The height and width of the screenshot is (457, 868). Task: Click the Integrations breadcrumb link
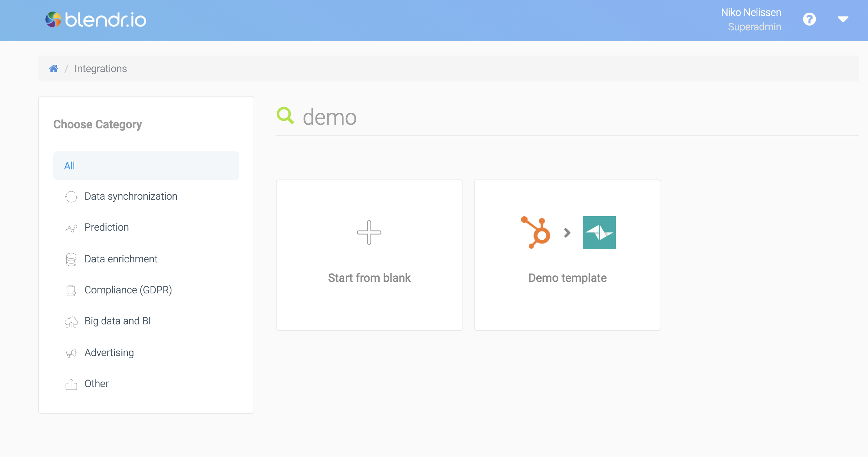click(x=100, y=68)
